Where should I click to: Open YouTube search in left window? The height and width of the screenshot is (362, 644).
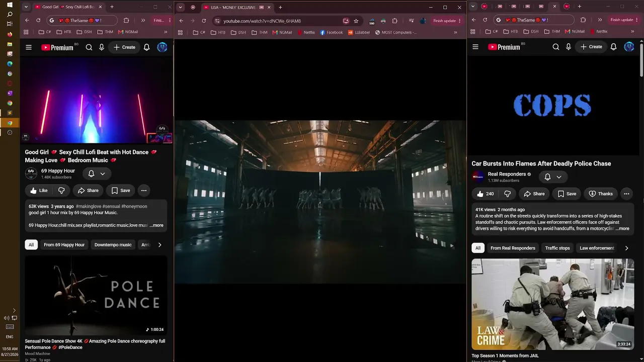tap(89, 47)
